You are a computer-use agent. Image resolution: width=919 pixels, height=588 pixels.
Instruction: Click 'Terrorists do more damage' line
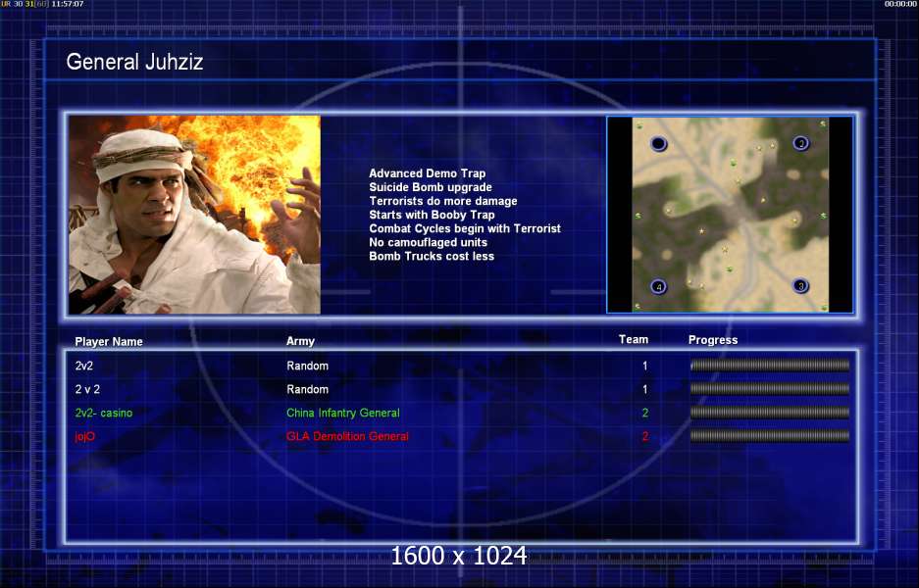443,201
